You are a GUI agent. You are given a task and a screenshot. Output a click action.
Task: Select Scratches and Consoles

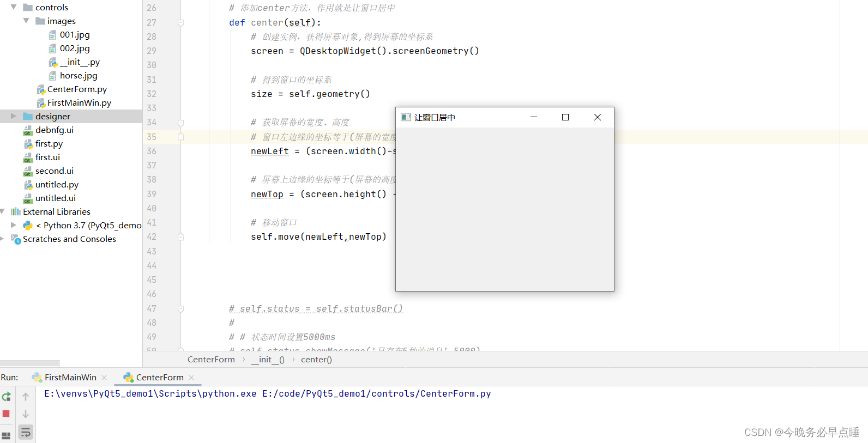coord(69,239)
